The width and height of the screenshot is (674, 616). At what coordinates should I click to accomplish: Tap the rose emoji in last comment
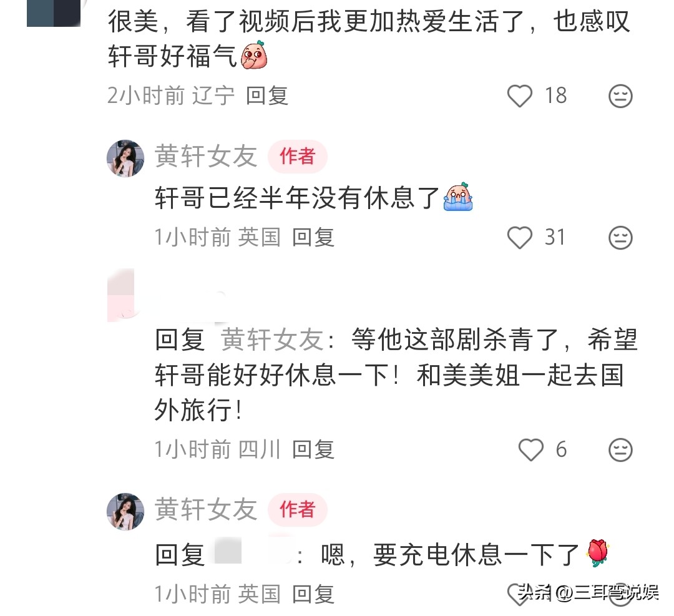(597, 553)
